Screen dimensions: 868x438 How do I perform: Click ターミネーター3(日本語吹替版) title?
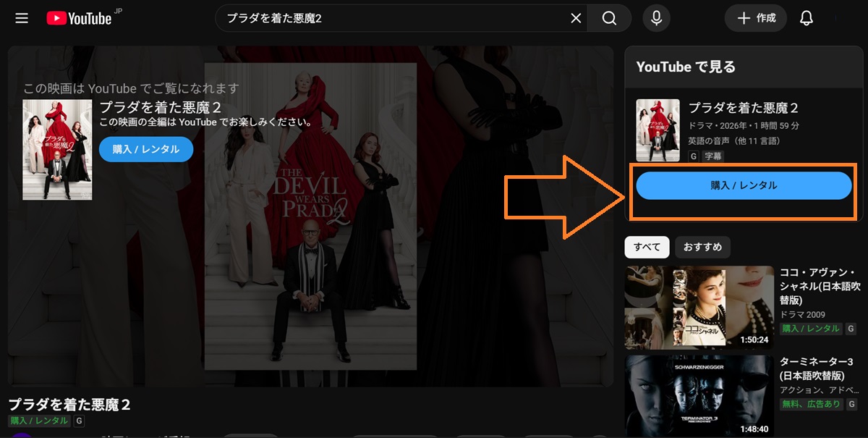click(x=817, y=368)
